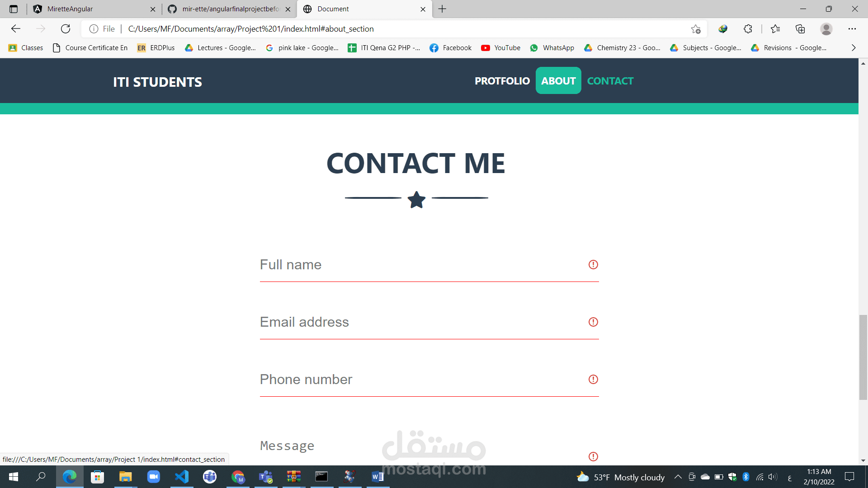Image resolution: width=868 pixels, height=488 pixels.
Task: Select the ABOUT nav tab
Action: (558, 80)
